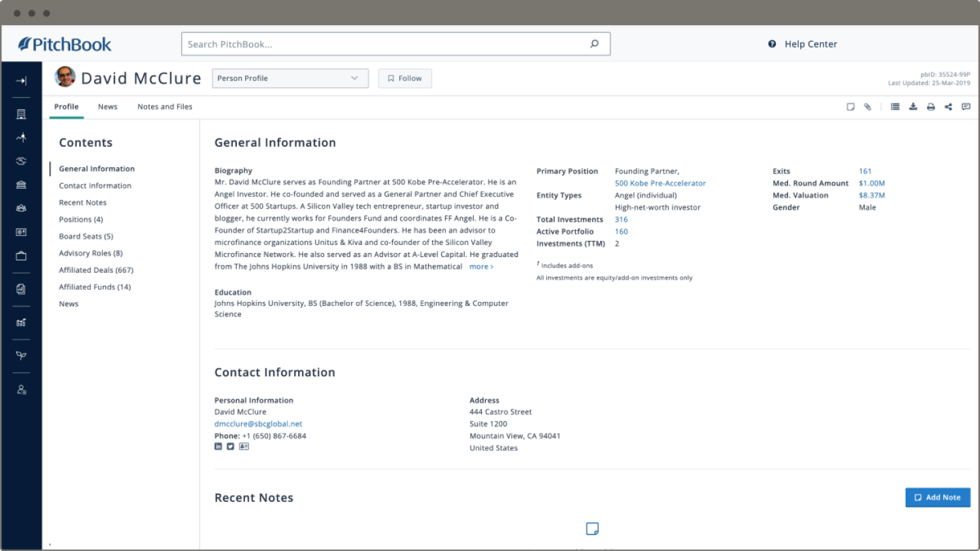The image size is (980, 551).
Task: Click the comment feedback icon in toolbar
Action: 966,107
